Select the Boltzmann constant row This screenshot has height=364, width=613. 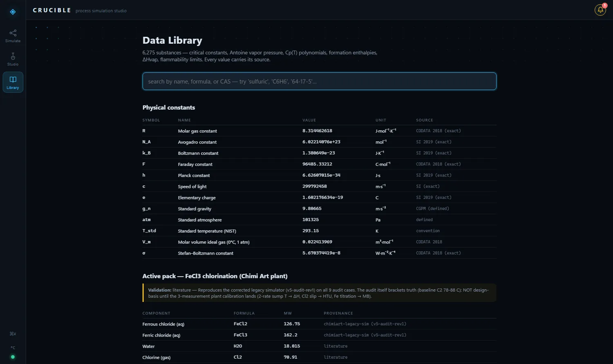(319, 153)
